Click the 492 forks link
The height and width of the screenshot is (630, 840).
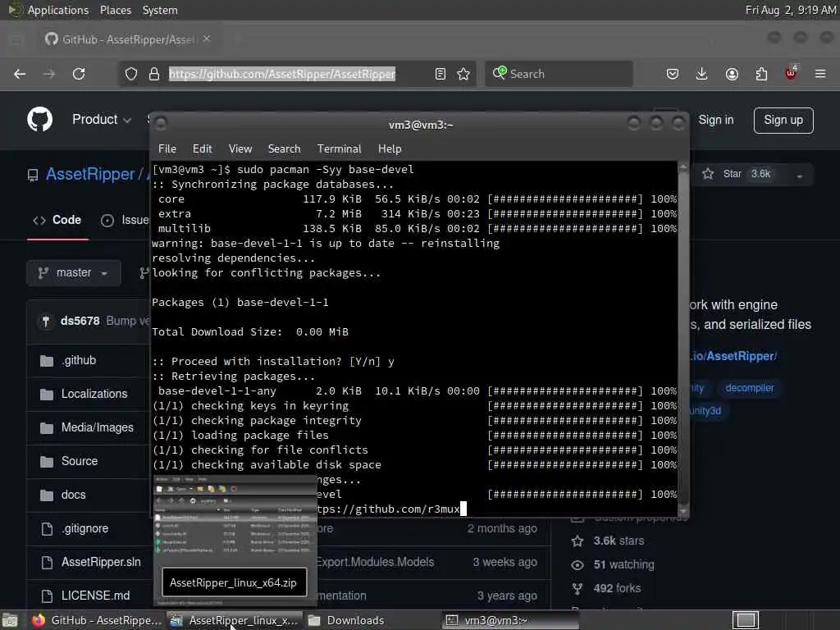(x=617, y=588)
